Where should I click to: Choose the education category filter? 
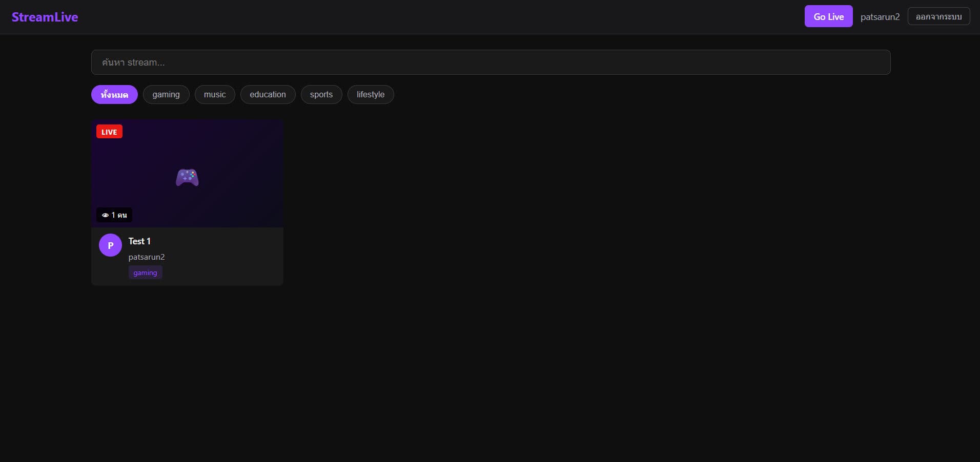[268, 94]
